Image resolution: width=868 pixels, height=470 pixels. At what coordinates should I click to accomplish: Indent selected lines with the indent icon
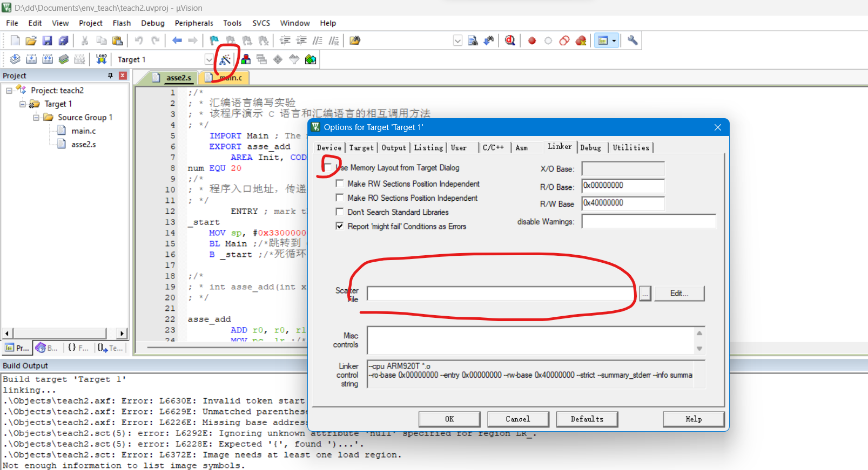coord(285,40)
